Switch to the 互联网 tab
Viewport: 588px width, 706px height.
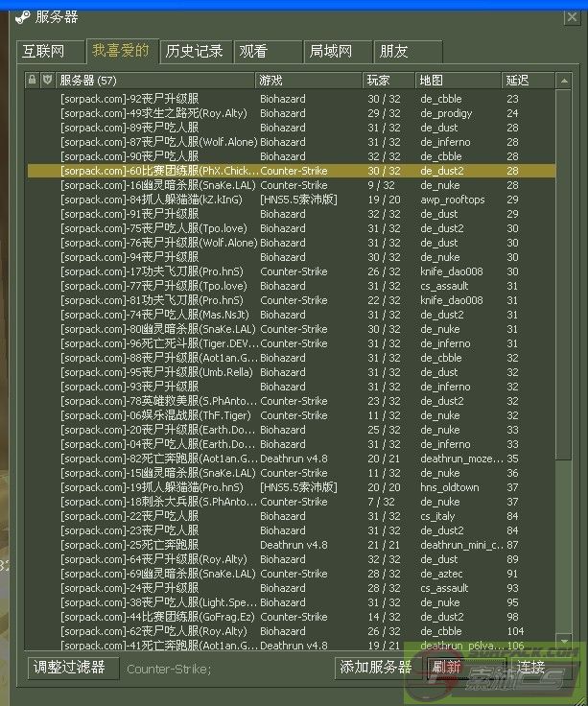pyautogui.click(x=44, y=52)
